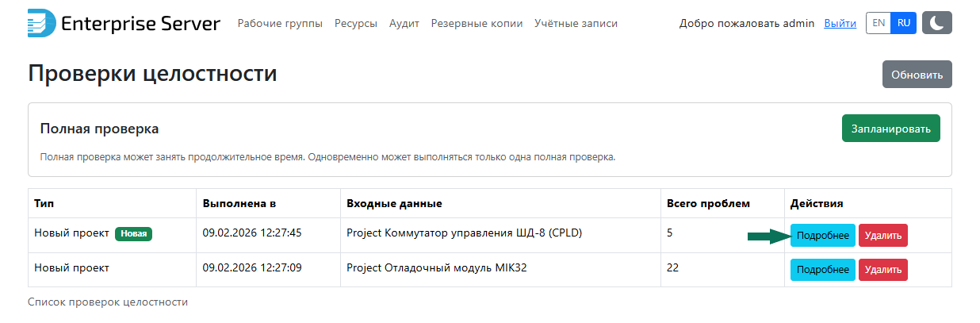Open Учётные записи page

[576, 24]
